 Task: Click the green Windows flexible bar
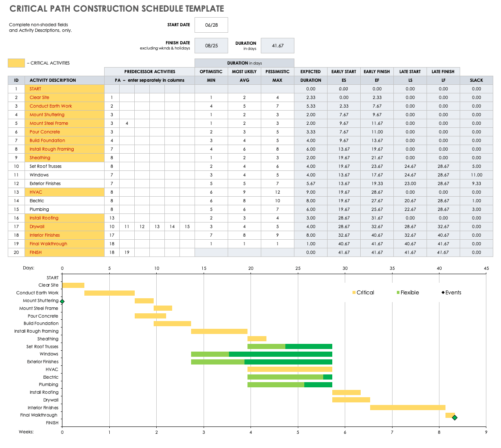[x=210, y=354]
